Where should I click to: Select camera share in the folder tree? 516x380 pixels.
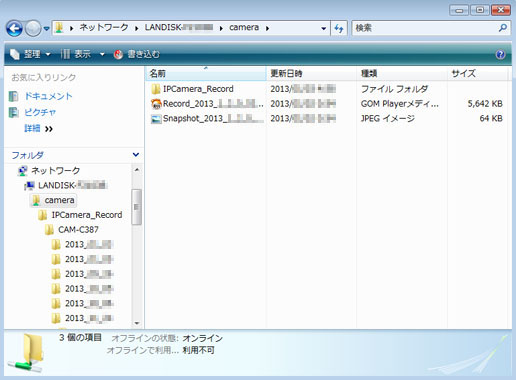59,200
